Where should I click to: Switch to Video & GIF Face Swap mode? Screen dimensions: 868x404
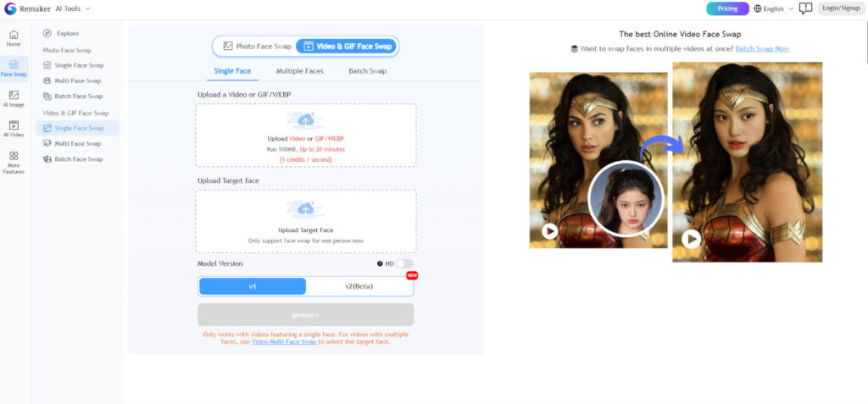click(347, 47)
